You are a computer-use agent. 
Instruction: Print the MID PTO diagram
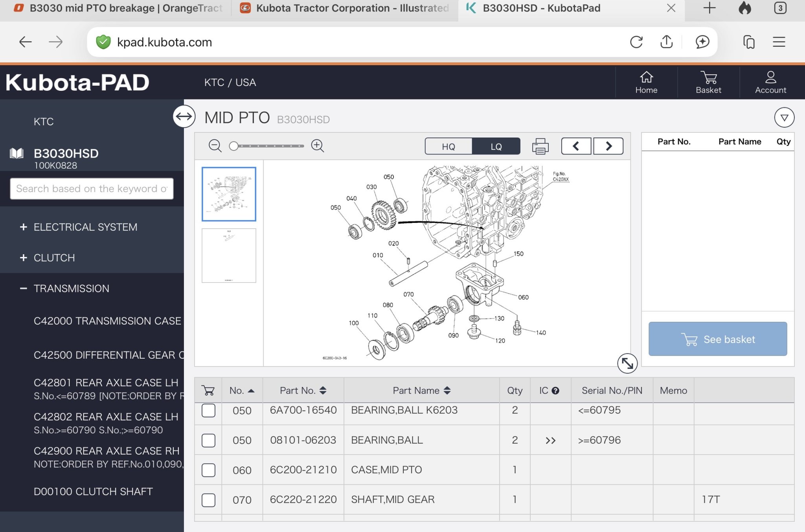pos(540,147)
